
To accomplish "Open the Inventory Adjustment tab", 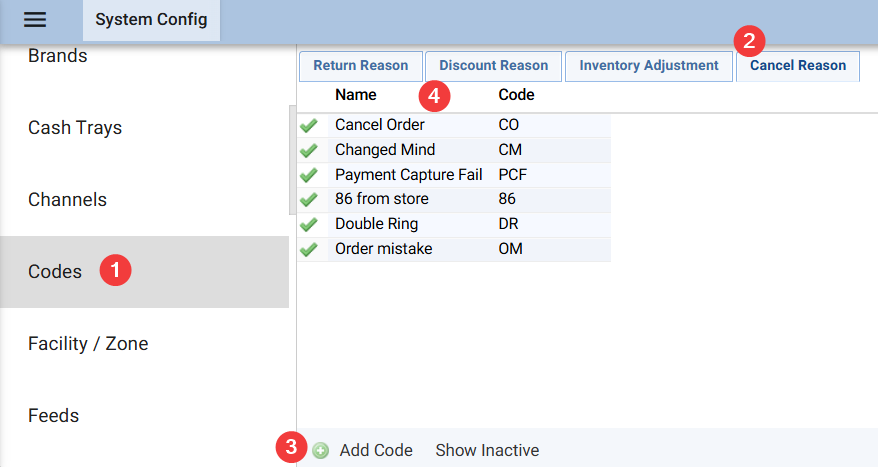I will coord(648,66).
